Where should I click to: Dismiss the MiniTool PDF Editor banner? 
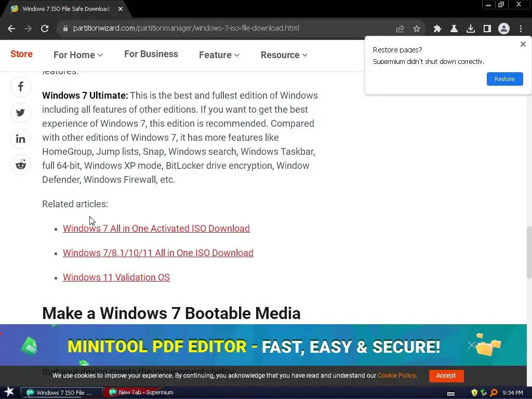pos(471,345)
